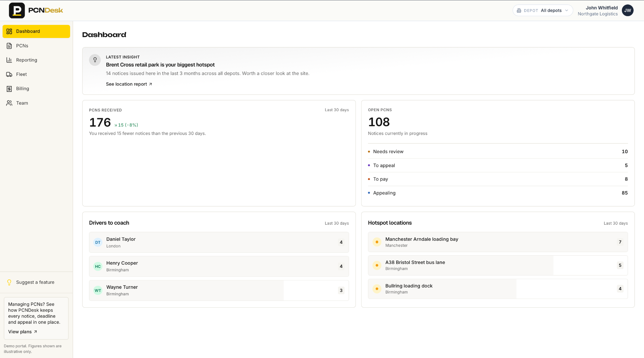Open the All depots dropdown
The height and width of the screenshot is (358, 644).
(x=542, y=10)
